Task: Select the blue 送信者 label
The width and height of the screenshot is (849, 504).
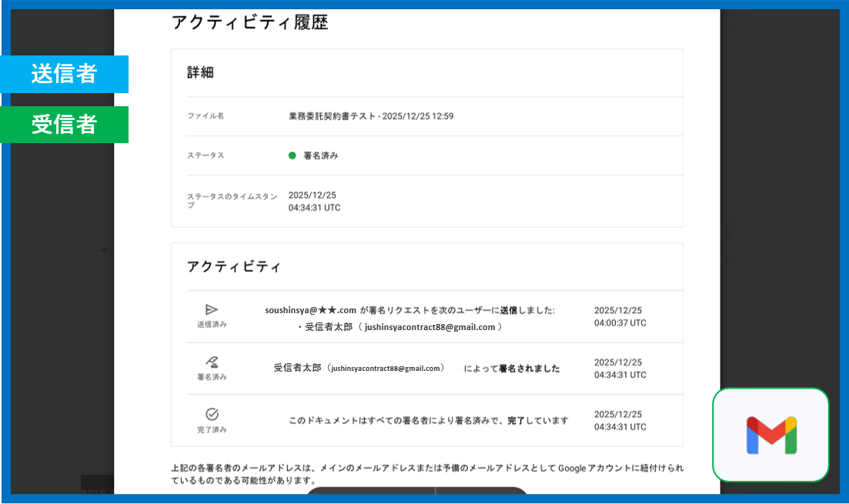Action: pyautogui.click(x=65, y=74)
